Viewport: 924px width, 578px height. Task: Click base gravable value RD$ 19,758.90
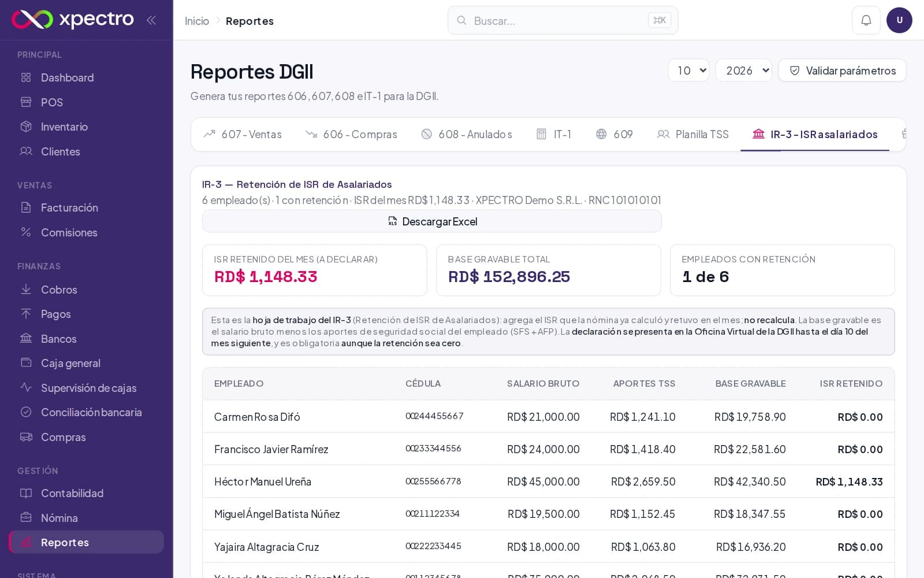(750, 417)
